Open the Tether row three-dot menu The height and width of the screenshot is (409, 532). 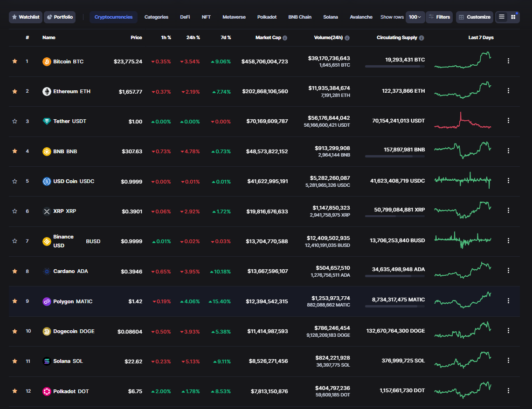(508, 121)
